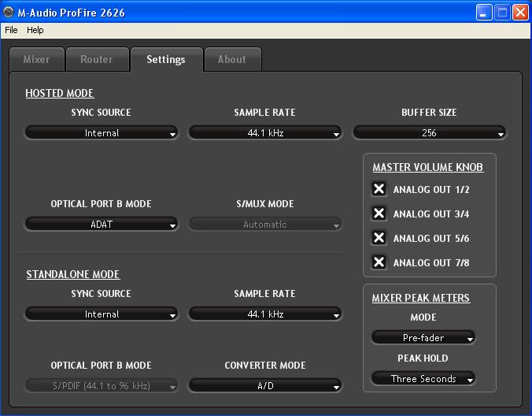Select the Settings tab

pyautogui.click(x=166, y=59)
